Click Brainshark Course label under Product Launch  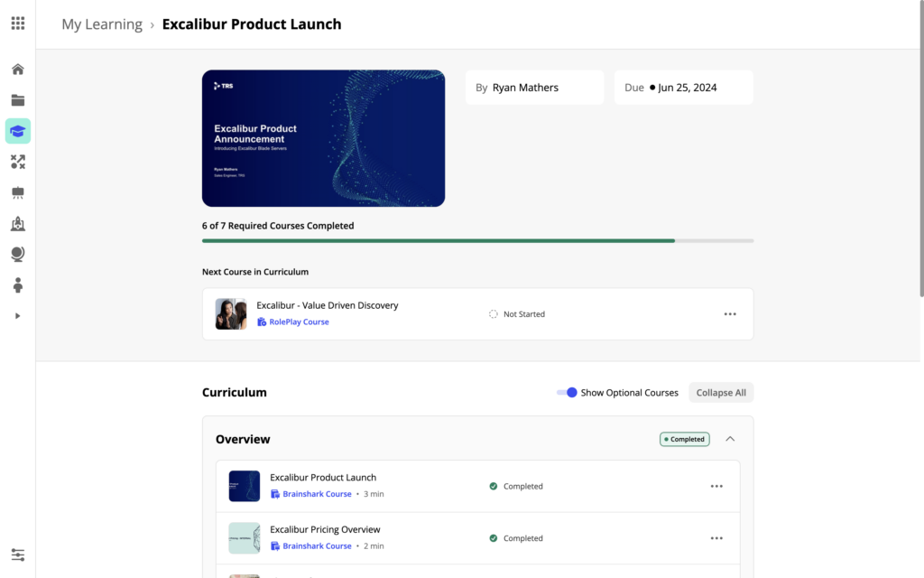tap(317, 494)
